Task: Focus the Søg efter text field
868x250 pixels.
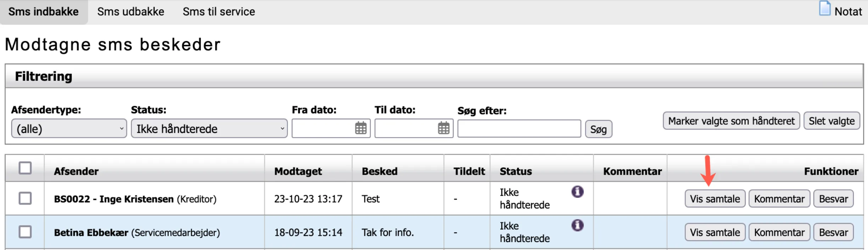Action: tap(519, 129)
